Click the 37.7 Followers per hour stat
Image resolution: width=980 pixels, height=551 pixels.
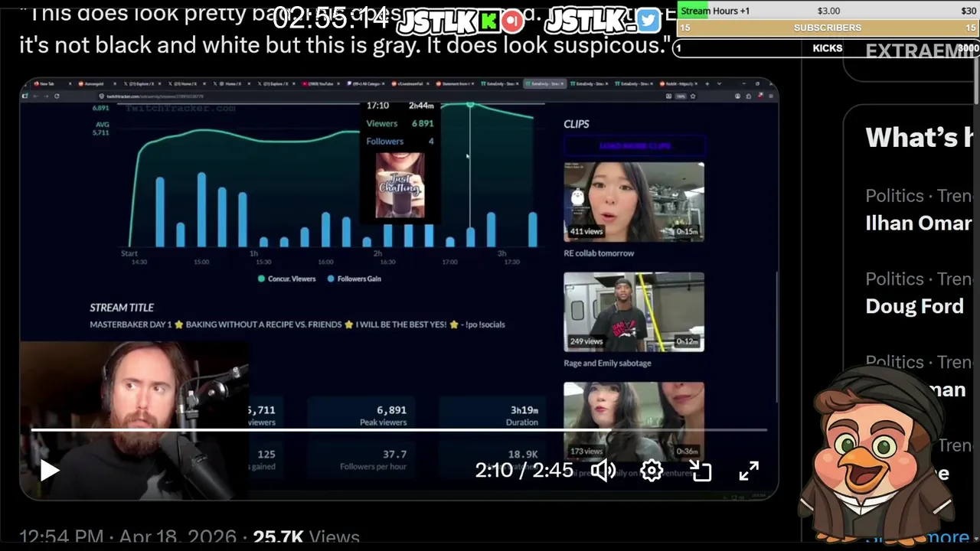374,460
